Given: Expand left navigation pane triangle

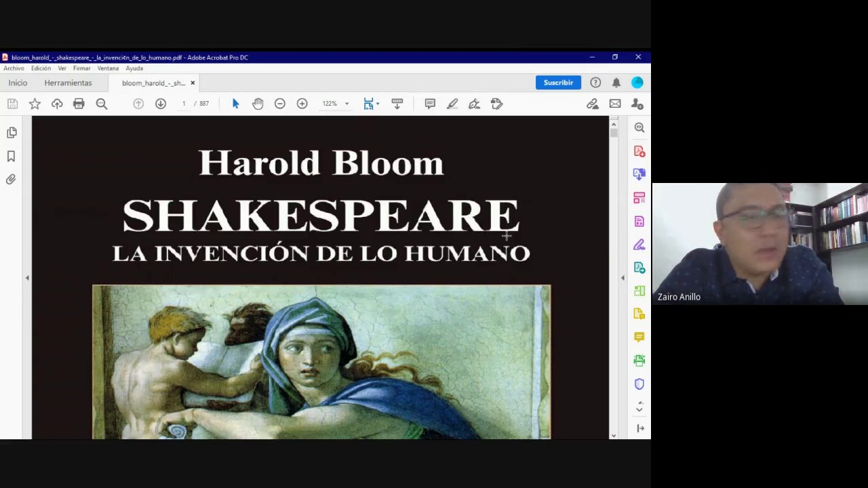Looking at the screenshot, I should point(27,278).
